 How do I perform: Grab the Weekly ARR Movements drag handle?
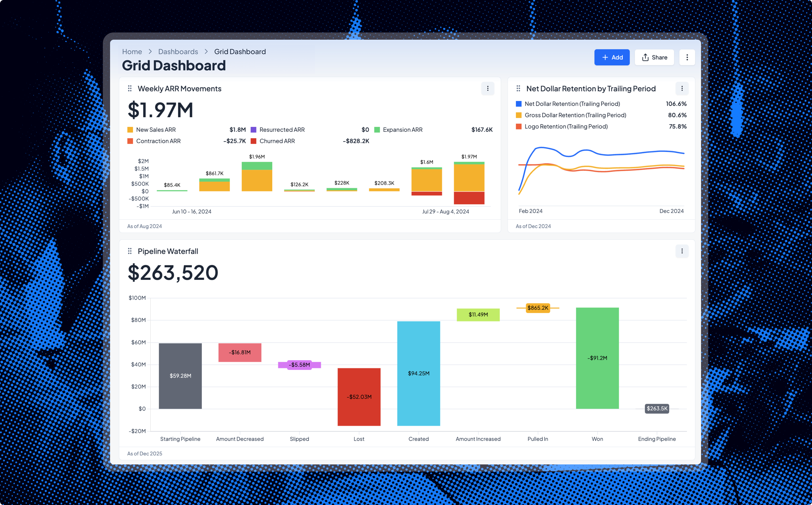[130, 89]
